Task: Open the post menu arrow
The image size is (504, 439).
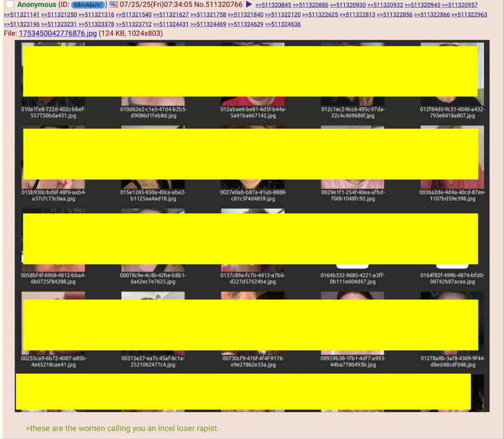Action: point(249,5)
